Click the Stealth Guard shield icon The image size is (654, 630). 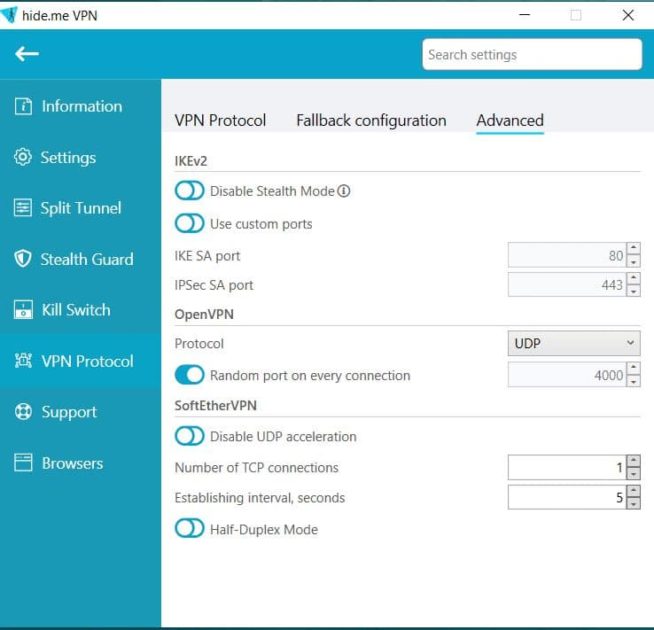23,259
